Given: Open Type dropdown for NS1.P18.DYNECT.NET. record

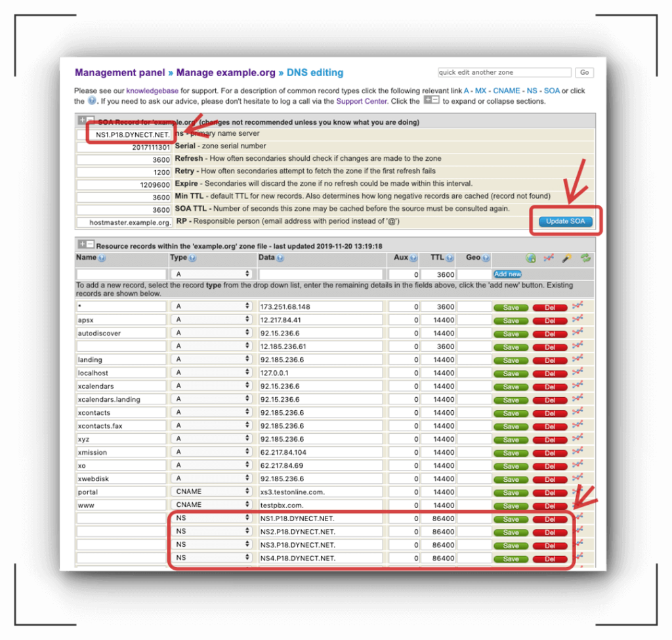Looking at the screenshot, I should pyautogui.click(x=211, y=518).
